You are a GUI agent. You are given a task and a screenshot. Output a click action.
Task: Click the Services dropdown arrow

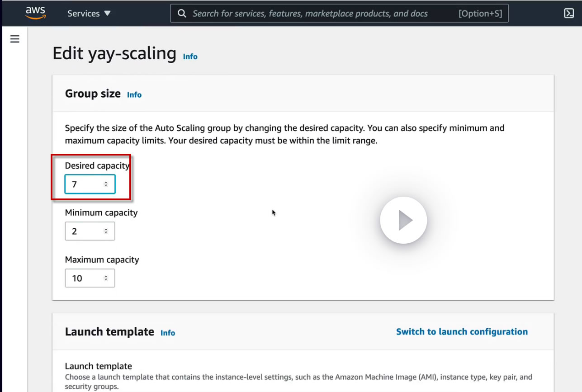(107, 13)
